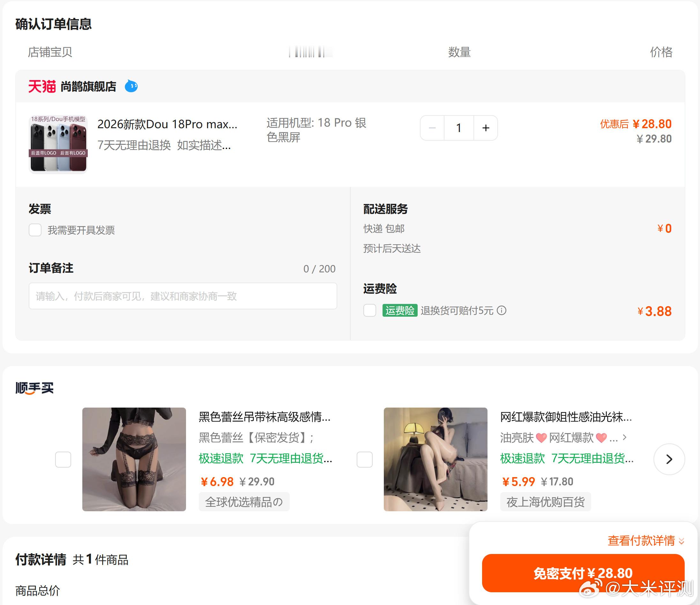This screenshot has height=605, width=700.
Task: Click 免密支付 ¥28.80 button
Action: [583, 573]
